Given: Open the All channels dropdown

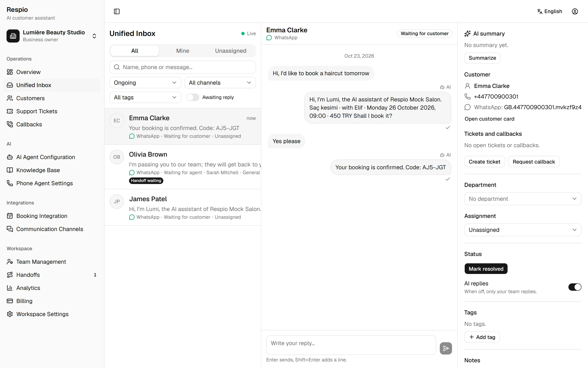Looking at the screenshot, I should tap(220, 83).
